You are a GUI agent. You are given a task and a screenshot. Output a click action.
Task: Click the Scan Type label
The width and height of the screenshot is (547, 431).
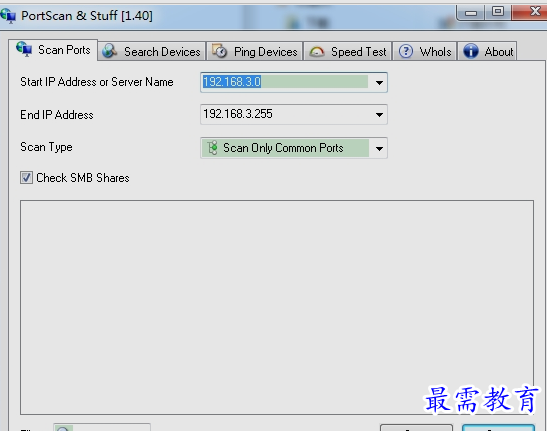[x=46, y=147]
